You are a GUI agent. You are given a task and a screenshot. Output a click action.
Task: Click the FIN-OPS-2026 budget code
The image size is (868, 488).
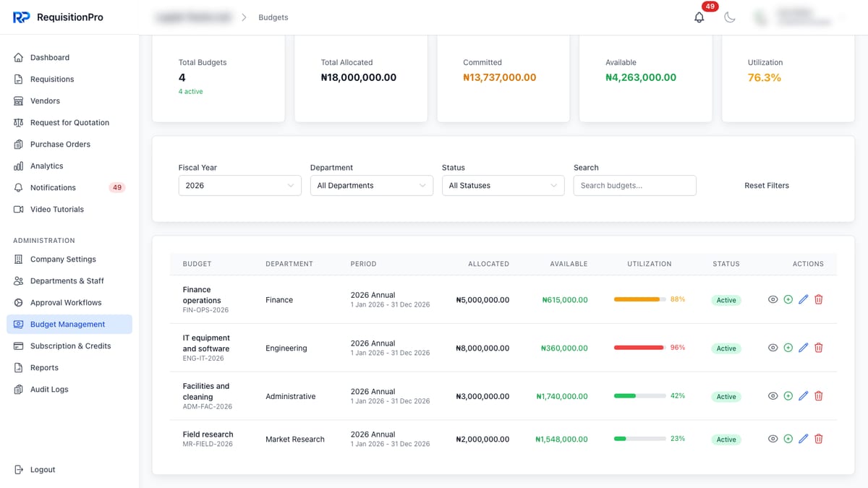pos(205,310)
